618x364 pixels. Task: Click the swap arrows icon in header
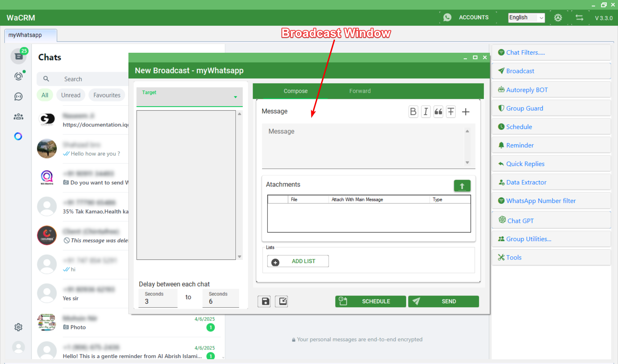click(x=579, y=18)
